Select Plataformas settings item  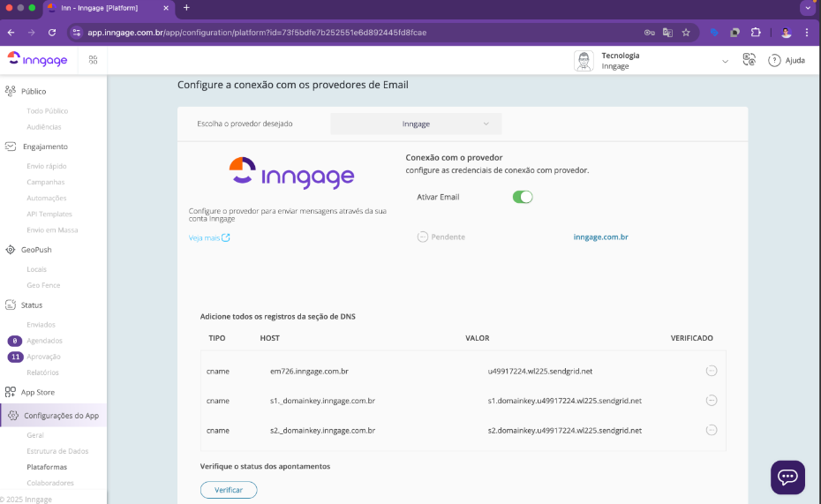point(47,467)
